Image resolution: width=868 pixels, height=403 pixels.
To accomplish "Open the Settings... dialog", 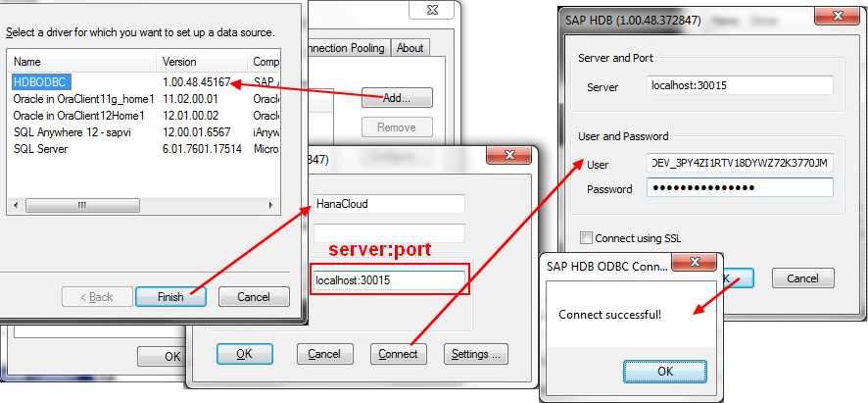I will tap(476, 353).
